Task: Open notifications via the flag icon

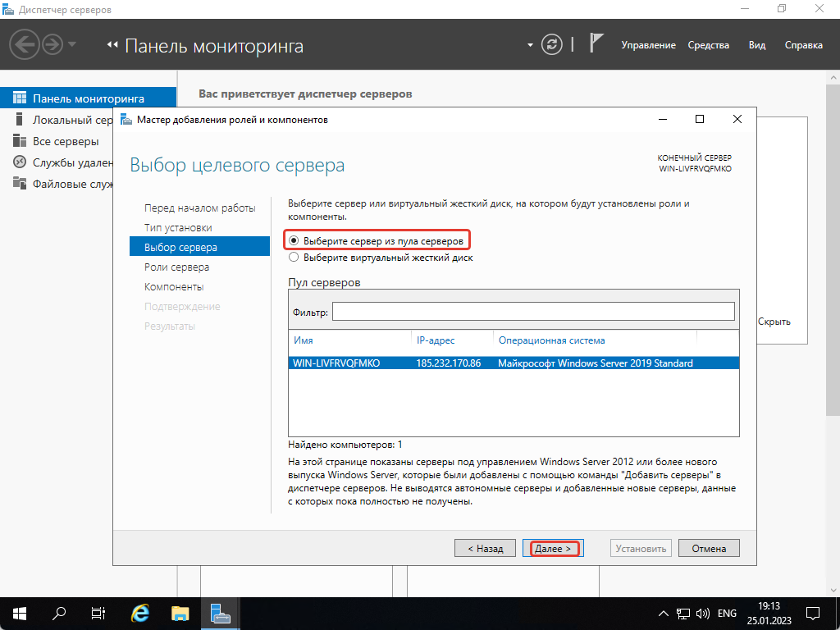Action: coord(596,42)
